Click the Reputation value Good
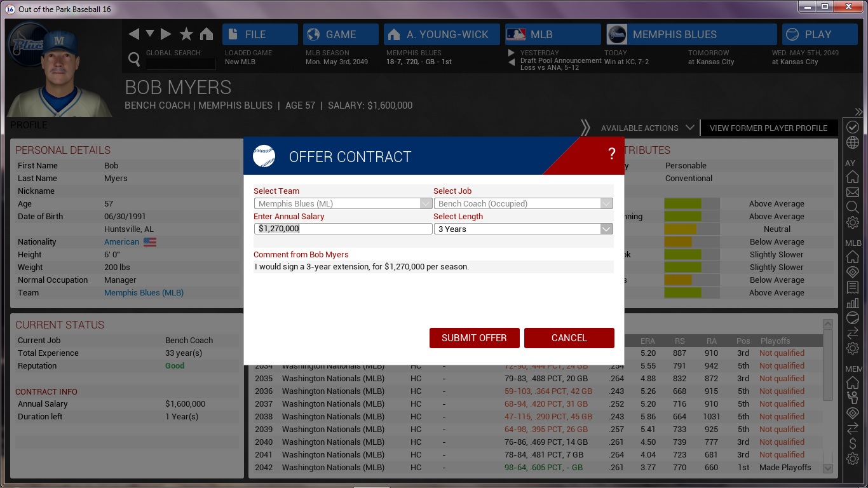Screen dimensions: 868x488 [x=175, y=366]
